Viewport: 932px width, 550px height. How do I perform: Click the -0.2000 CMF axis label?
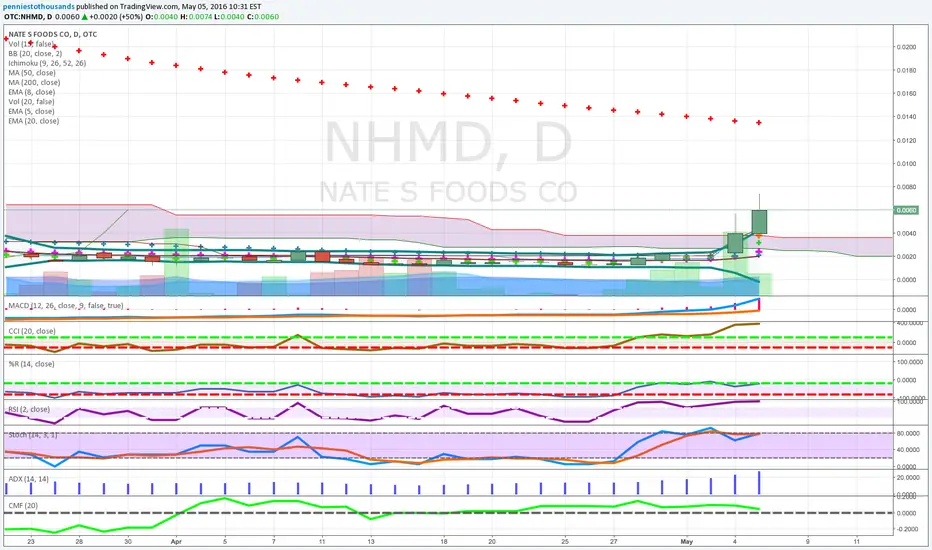pyautogui.click(x=909, y=529)
